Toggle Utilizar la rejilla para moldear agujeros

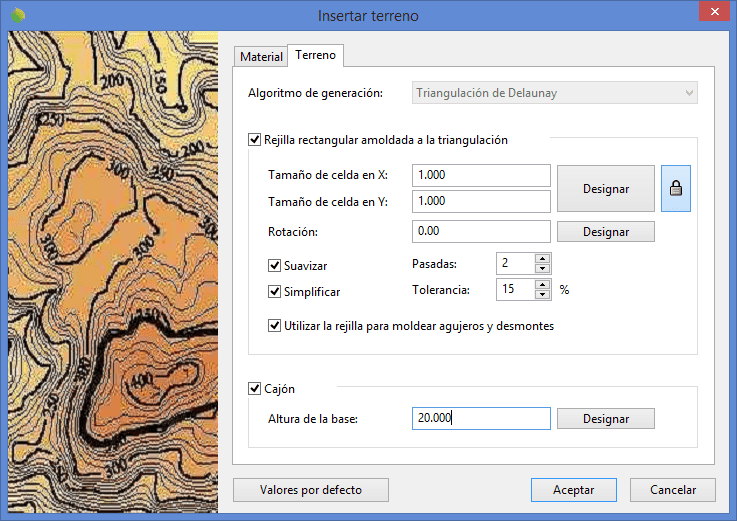click(x=274, y=325)
